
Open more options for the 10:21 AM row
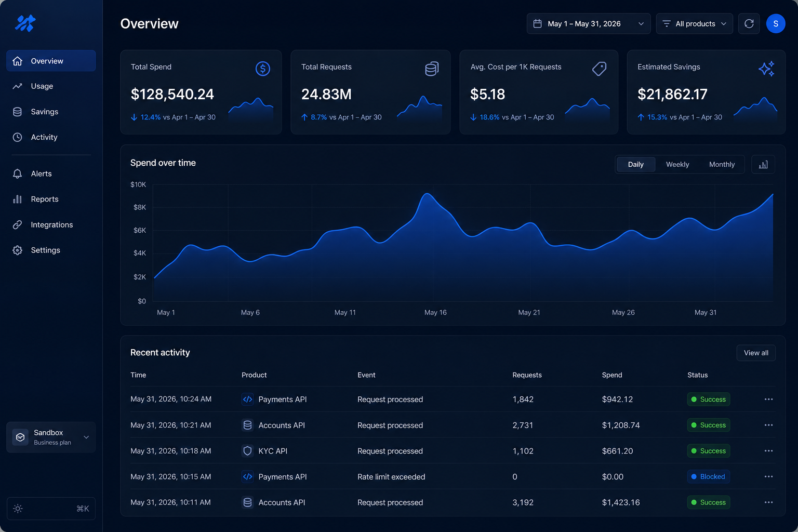tap(769, 425)
